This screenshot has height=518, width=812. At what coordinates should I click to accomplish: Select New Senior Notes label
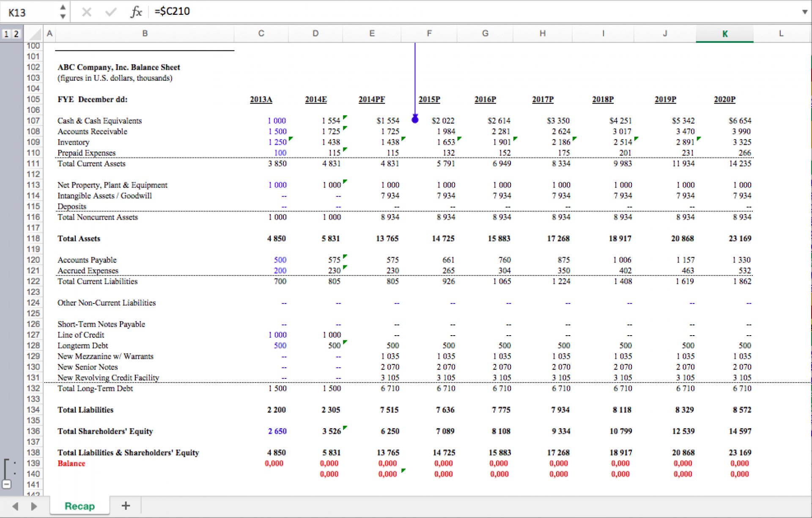(x=88, y=367)
